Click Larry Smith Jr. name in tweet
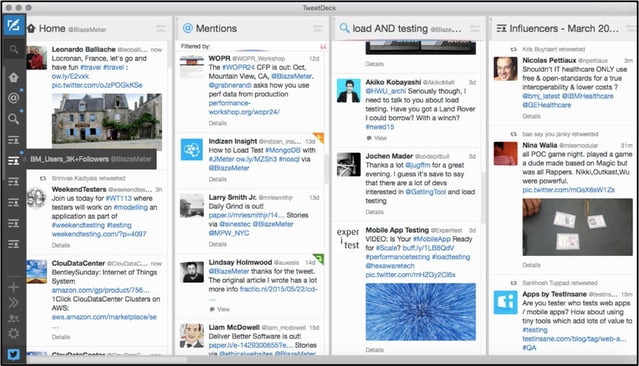 pos(232,197)
